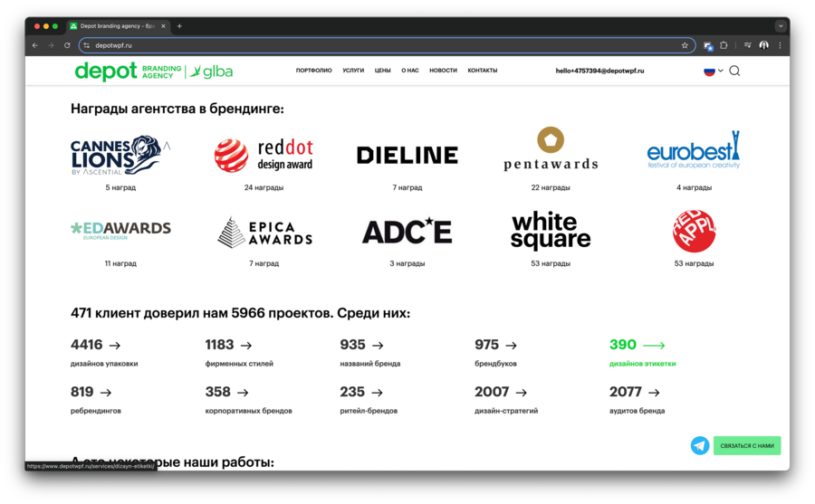The width and height of the screenshot is (815, 504).
Task: Open the аудитов бренда link
Action: 637,411
